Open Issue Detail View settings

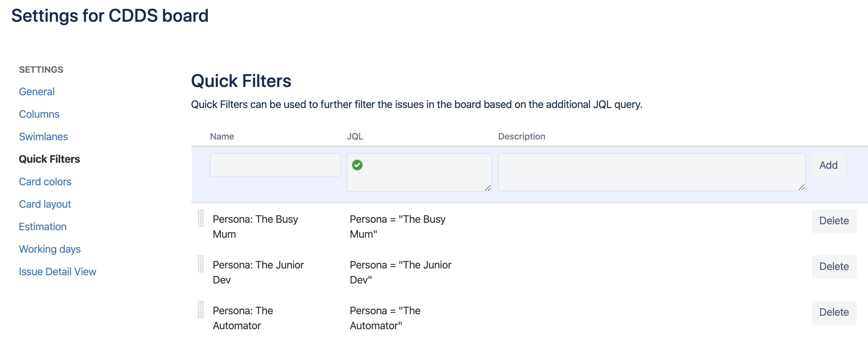[x=58, y=271]
